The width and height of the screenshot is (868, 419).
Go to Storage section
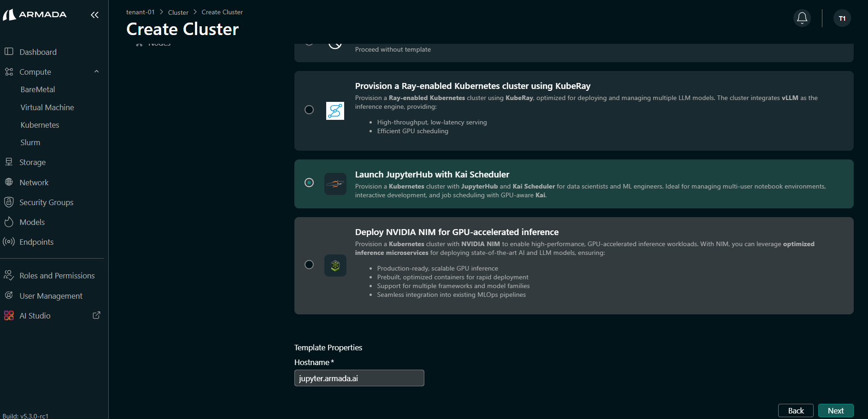pos(32,162)
